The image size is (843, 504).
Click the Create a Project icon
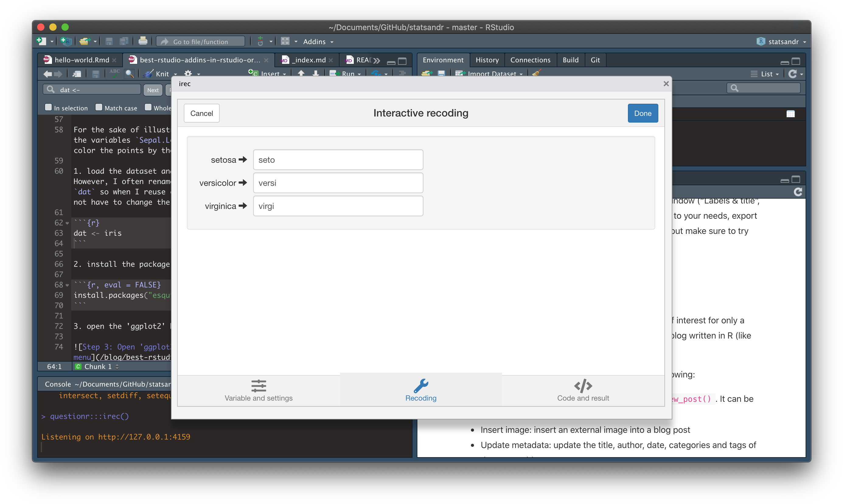(x=66, y=41)
